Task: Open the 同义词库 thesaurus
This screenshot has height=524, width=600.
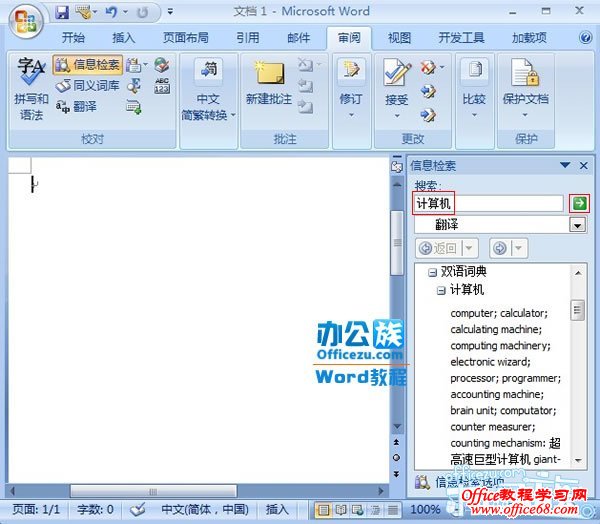Action: point(88,85)
